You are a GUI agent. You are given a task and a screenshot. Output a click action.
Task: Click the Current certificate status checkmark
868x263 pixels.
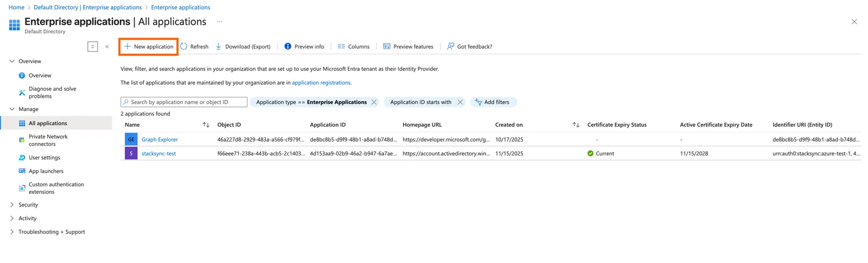click(x=590, y=154)
